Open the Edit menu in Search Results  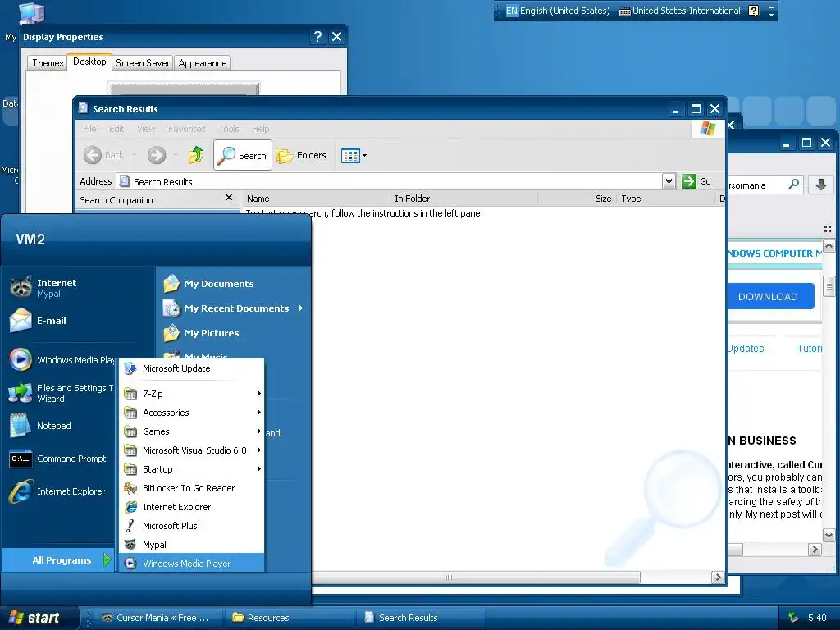point(116,129)
